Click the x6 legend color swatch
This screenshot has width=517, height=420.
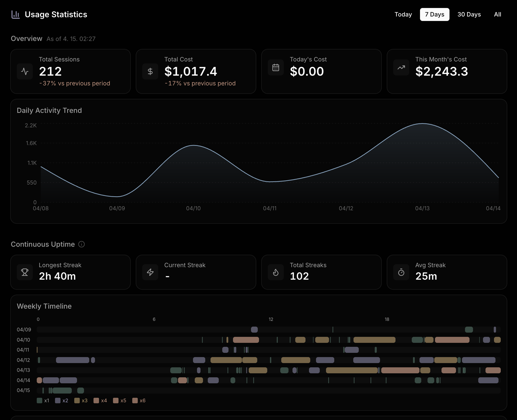pyautogui.click(x=135, y=401)
